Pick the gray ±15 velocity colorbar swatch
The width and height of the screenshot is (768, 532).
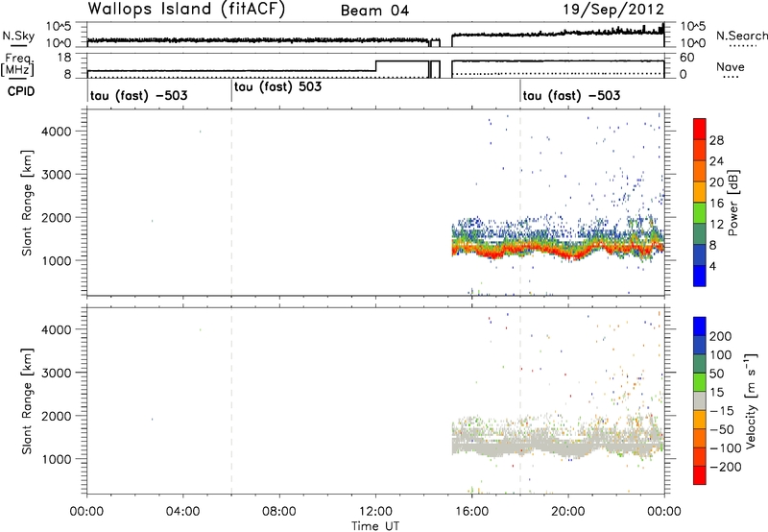coord(700,401)
